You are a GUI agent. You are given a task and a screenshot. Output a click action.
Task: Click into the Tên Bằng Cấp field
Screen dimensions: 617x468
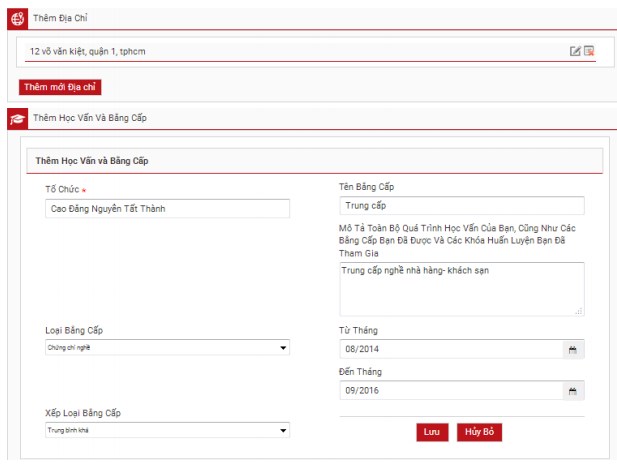pos(461,206)
